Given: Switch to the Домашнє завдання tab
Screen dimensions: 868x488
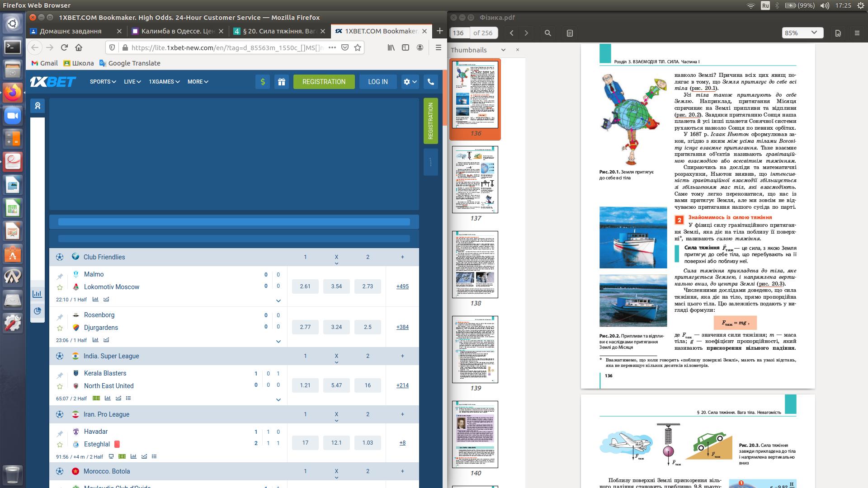Looking at the screenshot, I should tap(70, 31).
